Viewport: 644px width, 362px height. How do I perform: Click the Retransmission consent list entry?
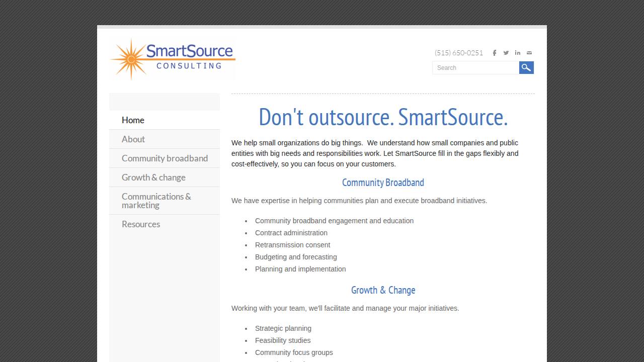point(293,245)
